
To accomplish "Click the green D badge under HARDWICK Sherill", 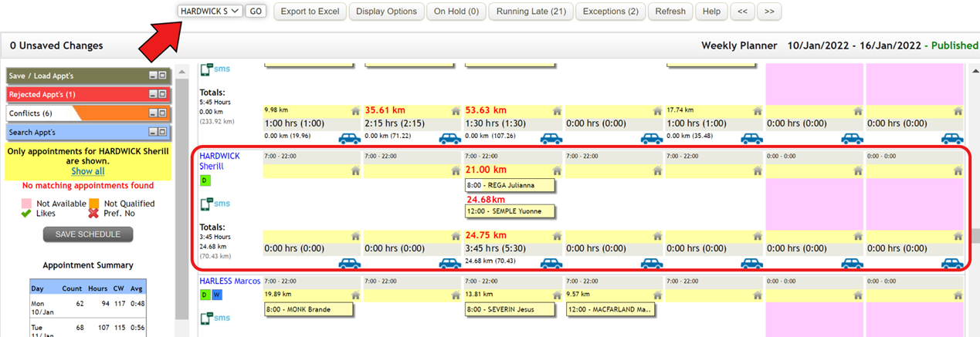I will coord(205,180).
